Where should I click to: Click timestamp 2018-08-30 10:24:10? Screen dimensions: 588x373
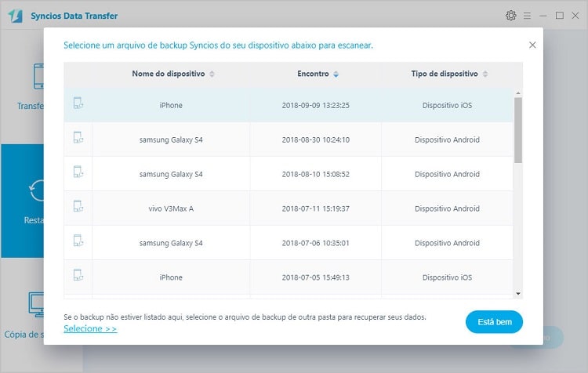(x=316, y=139)
